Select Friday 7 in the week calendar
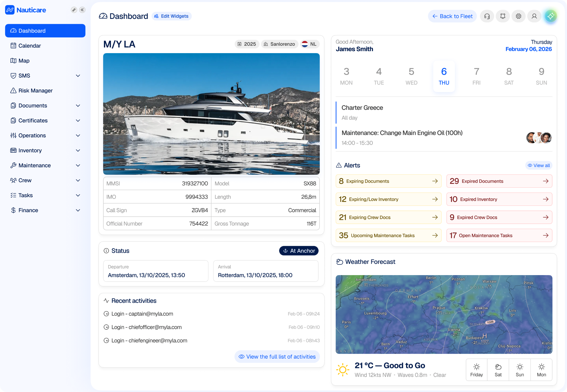Screen dimensions: 567x392 pos(476,76)
